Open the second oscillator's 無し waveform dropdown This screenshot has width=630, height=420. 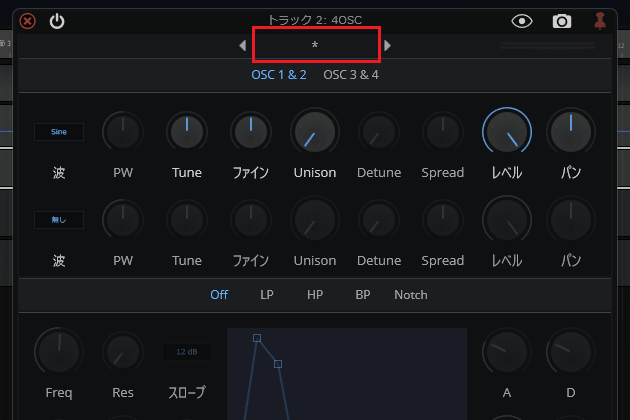click(x=59, y=218)
